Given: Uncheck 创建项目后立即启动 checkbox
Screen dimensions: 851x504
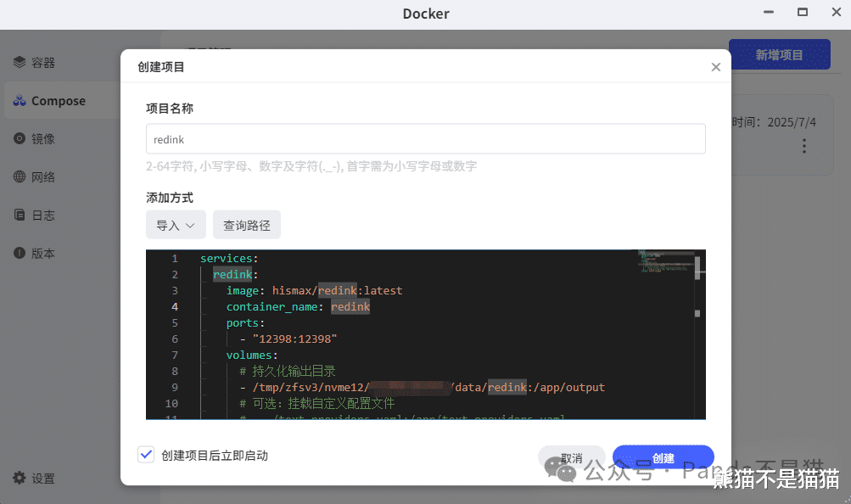Looking at the screenshot, I should click(146, 455).
